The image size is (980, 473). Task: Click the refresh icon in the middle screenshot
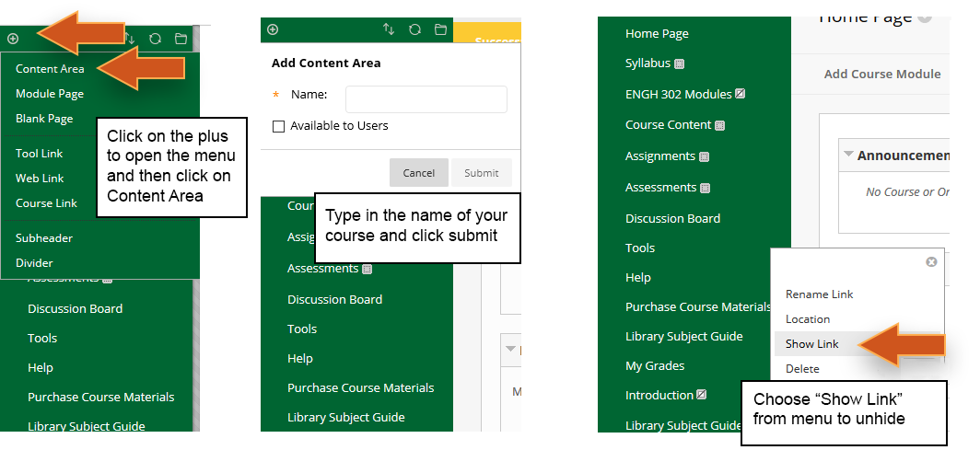click(x=414, y=29)
